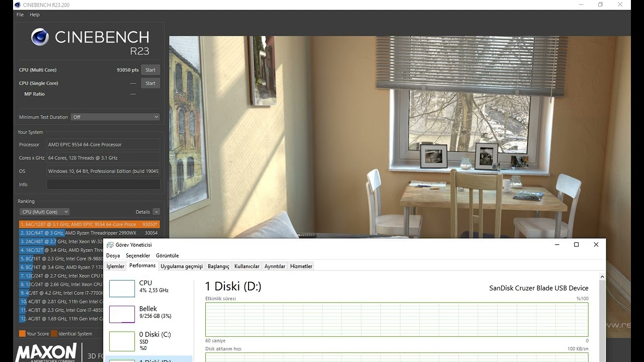Select ranking row 3, 24C/48T Intel Xeon
This screenshot has height=362, width=644.
pyautogui.click(x=61, y=241)
